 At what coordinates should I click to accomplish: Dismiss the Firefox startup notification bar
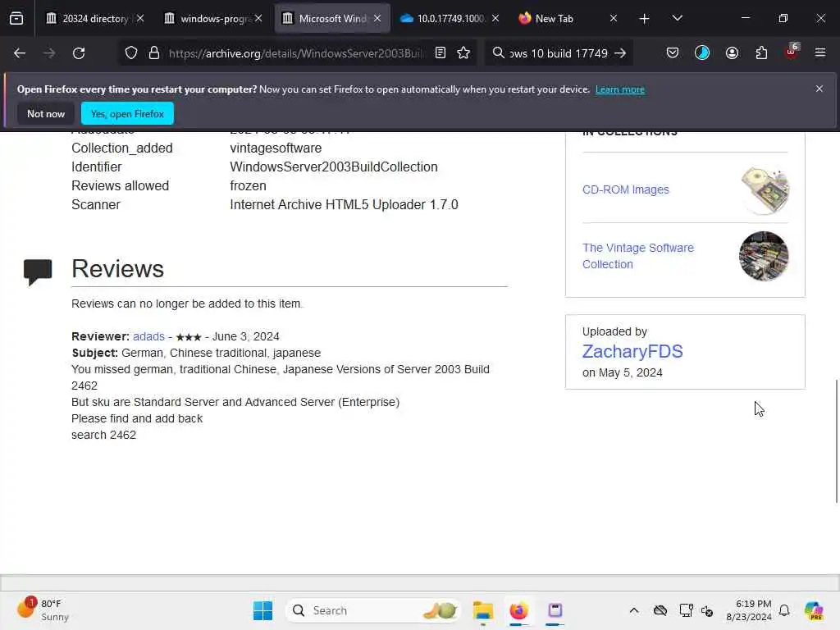coord(819,89)
